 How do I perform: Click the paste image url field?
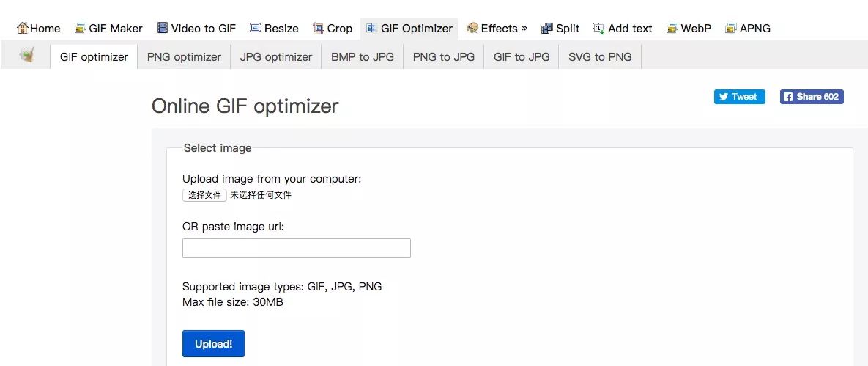point(297,248)
